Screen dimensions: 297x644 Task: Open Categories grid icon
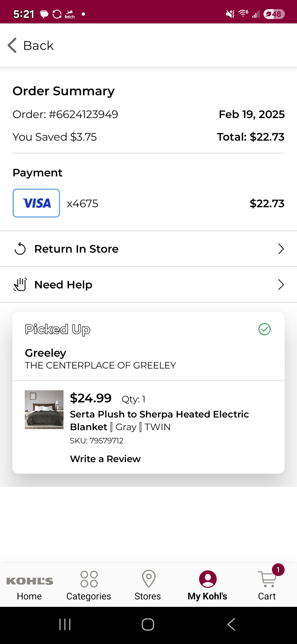pos(89,579)
